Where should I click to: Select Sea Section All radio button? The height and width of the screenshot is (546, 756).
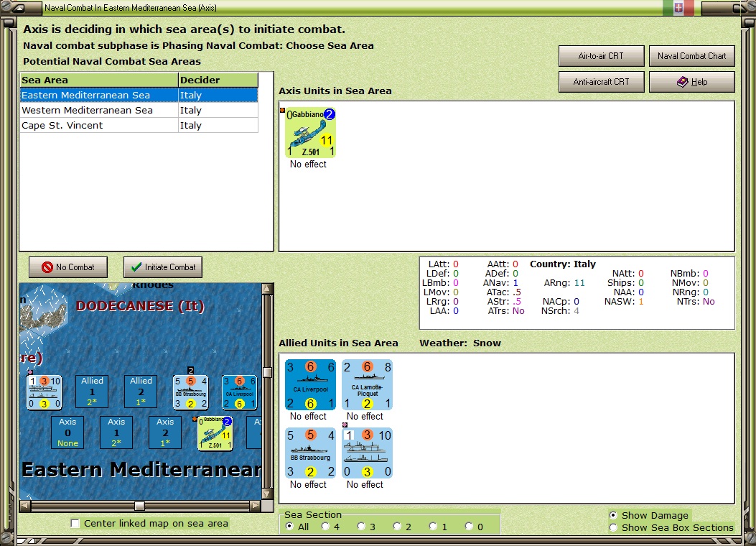290,526
